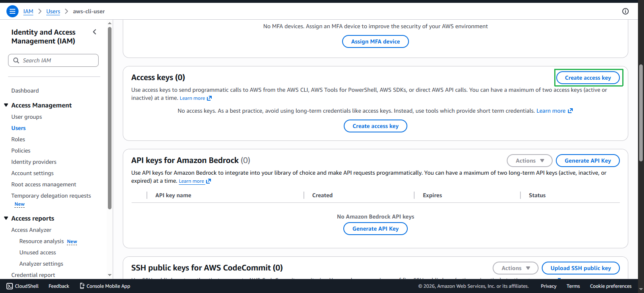
Task: Click external icon beside Bedrock Learn more
Action: click(x=208, y=182)
